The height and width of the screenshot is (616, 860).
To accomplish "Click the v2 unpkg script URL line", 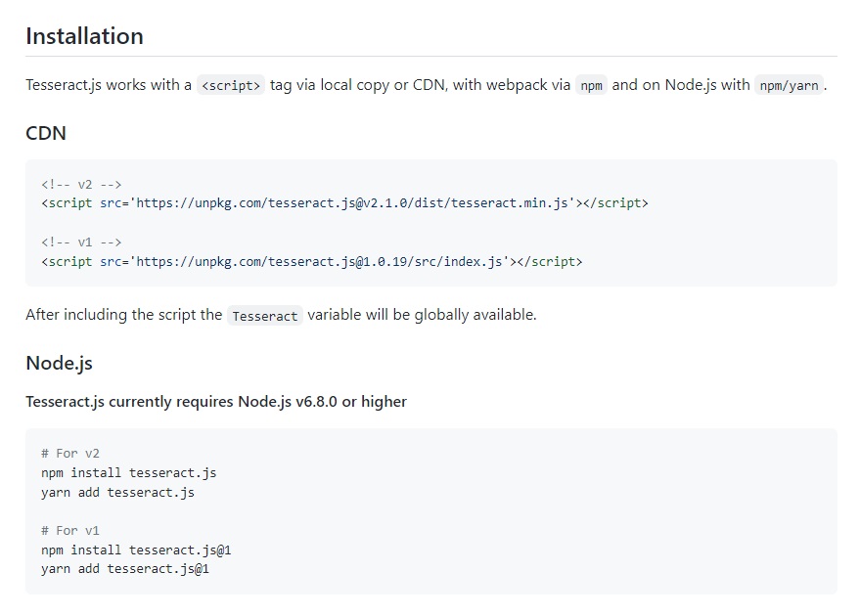I will pos(344,203).
